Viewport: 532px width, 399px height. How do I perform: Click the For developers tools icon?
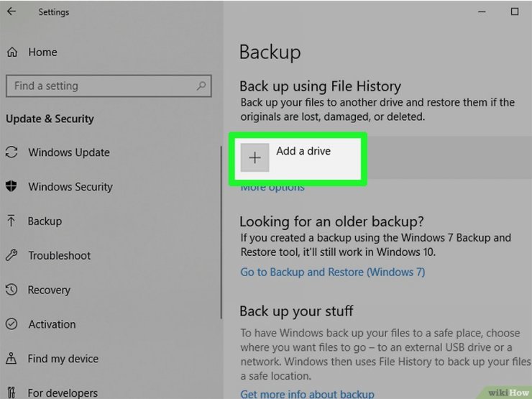(x=12, y=393)
